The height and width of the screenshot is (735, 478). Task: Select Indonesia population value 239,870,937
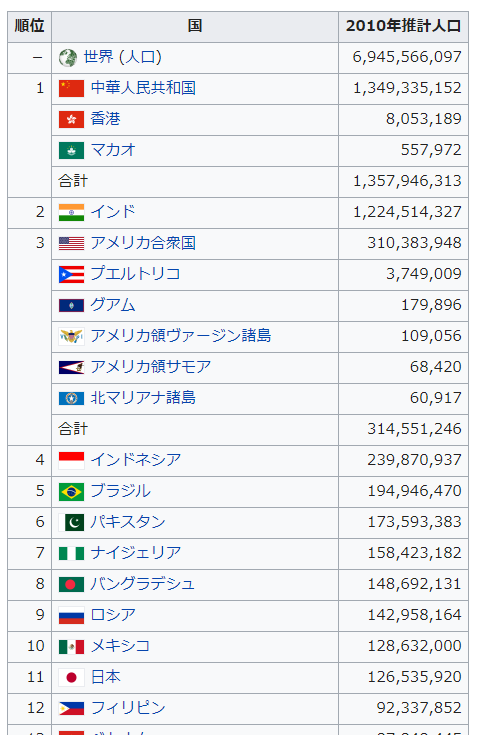[x=414, y=460]
